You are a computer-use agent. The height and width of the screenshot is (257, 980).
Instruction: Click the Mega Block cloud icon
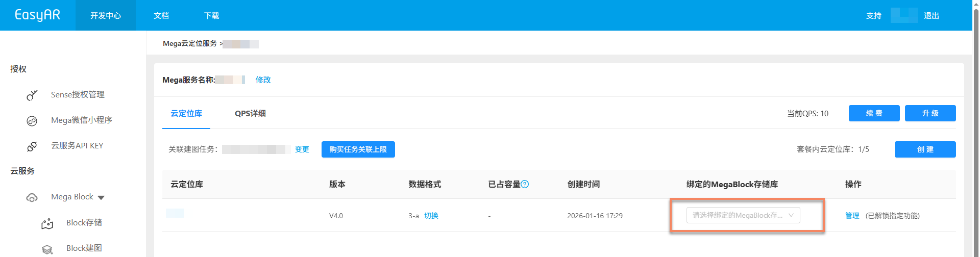(x=32, y=197)
